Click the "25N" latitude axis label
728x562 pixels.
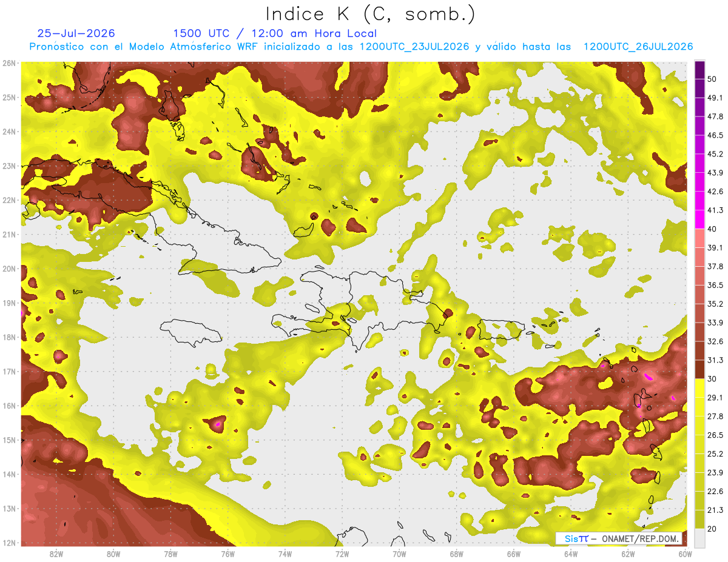click(x=8, y=98)
